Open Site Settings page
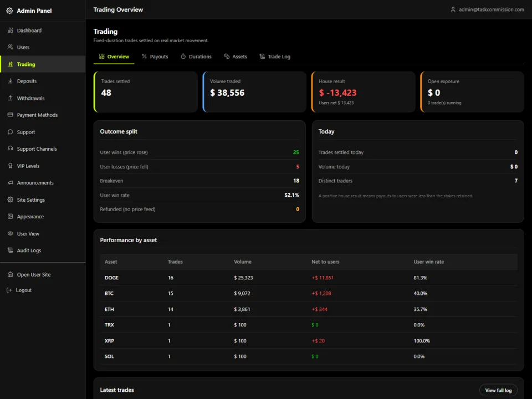Image resolution: width=532 pixels, height=399 pixels. 43,200
